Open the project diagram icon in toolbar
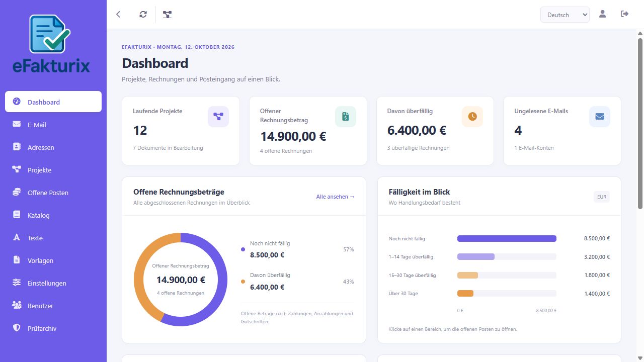Viewport: 644px width, 362px height. point(167,15)
